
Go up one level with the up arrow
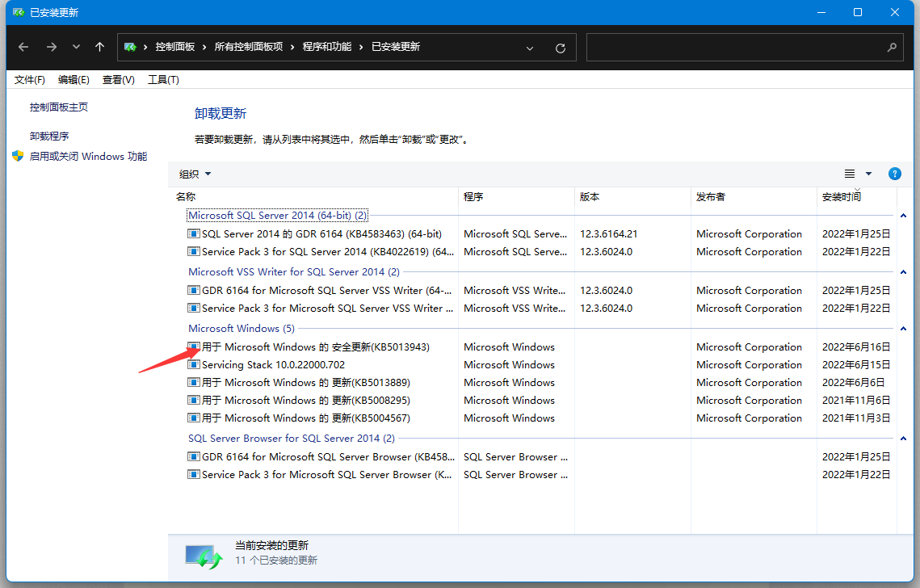coord(99,47)
